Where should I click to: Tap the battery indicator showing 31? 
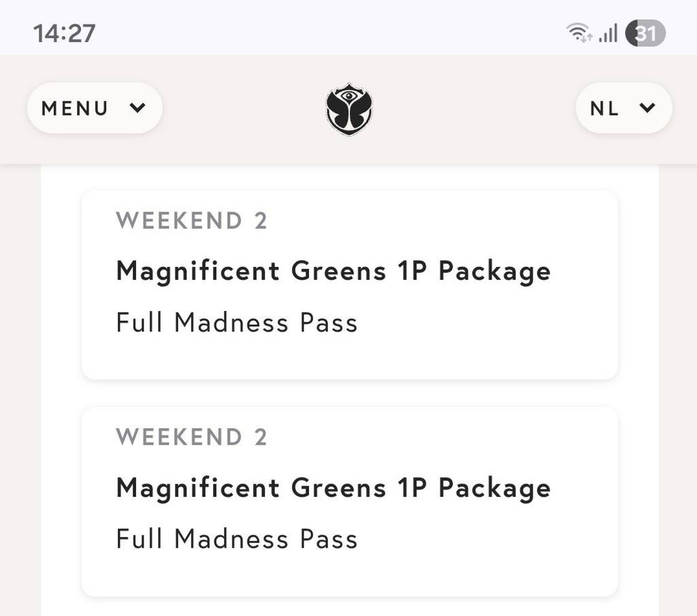point(645,31)
